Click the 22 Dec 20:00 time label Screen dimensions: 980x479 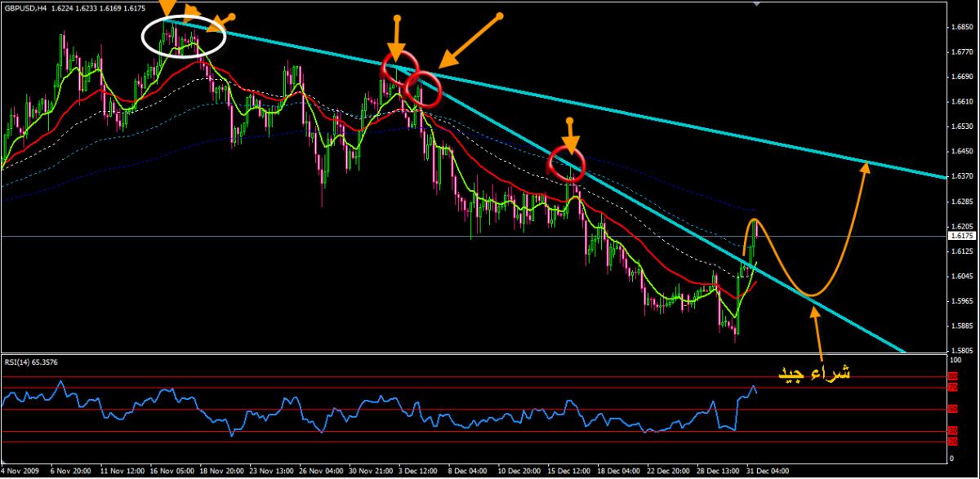(670, 471)
